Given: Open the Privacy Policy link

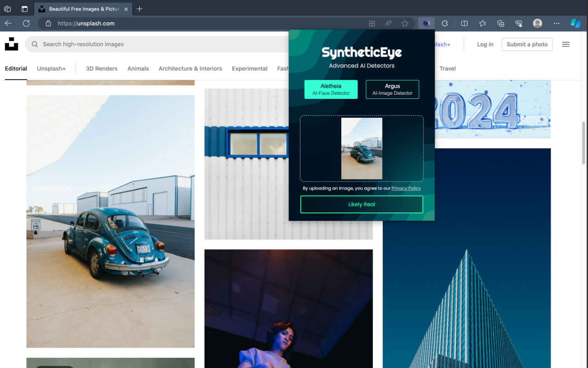Looking at the screenshot, I should [x=406, y=188].
